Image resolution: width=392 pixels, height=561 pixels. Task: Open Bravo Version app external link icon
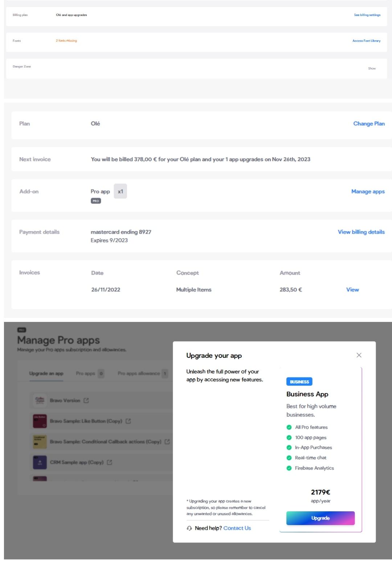point(86,401)
